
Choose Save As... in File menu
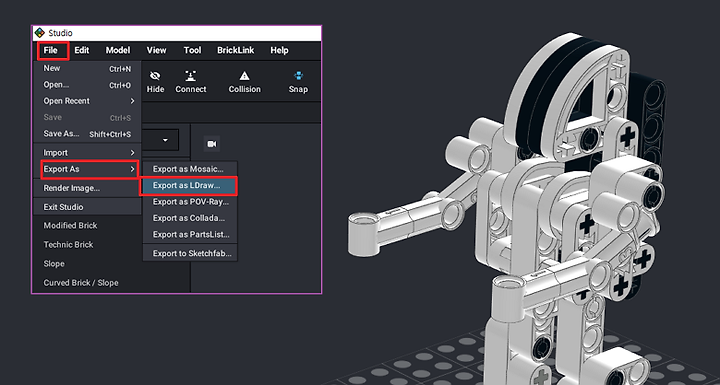[x=87, y=134]
